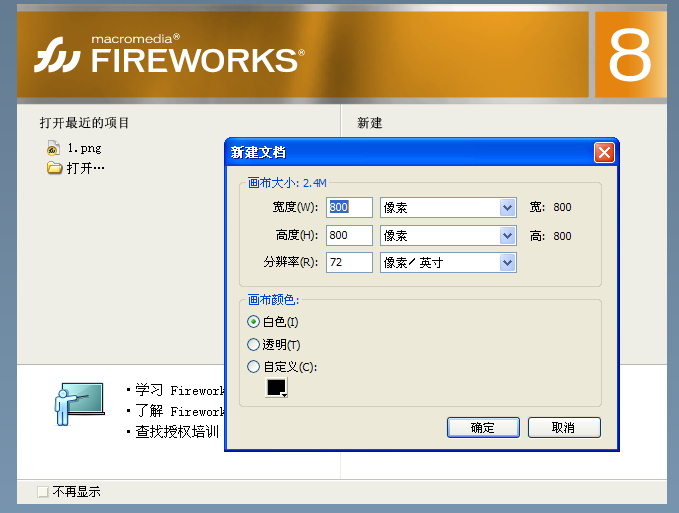Open the 查找授权培训 link
Image resolution: width=679 pixels, height=513 pixels.
(x=177, y=432)
